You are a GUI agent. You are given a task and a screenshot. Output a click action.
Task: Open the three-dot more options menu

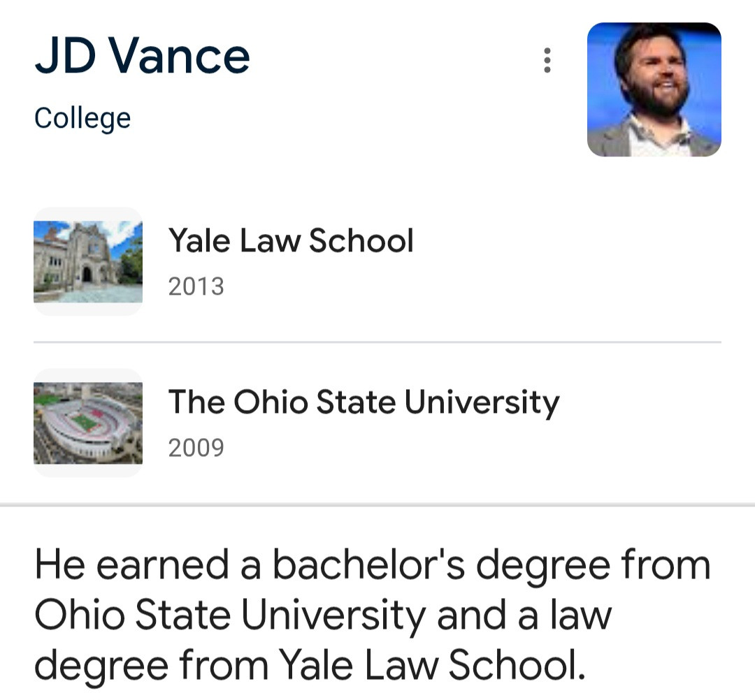point(547,61)
